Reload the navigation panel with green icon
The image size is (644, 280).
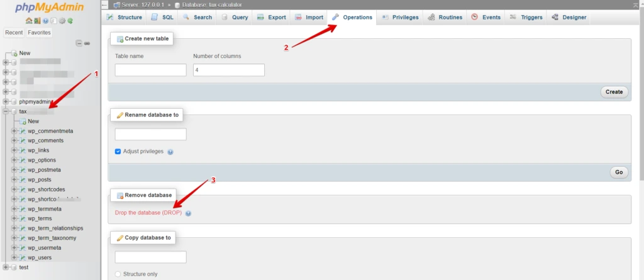coord(70,20)
